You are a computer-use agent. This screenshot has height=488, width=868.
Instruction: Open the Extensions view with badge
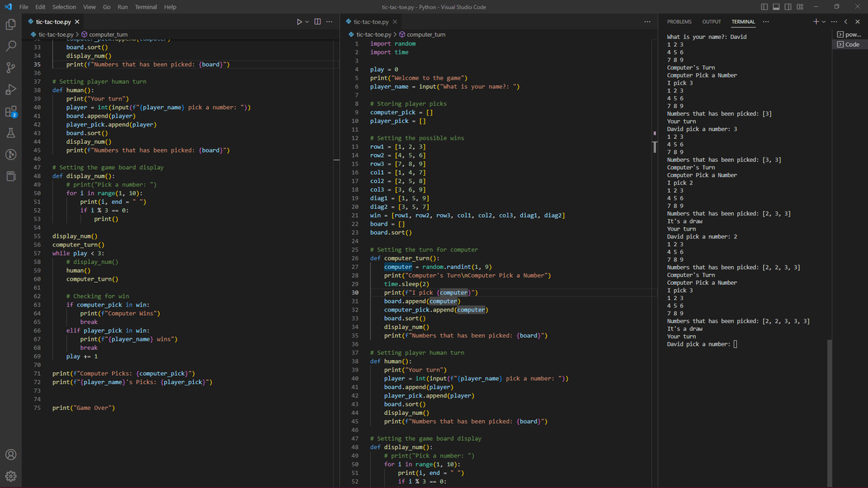(x=11, y=111)
